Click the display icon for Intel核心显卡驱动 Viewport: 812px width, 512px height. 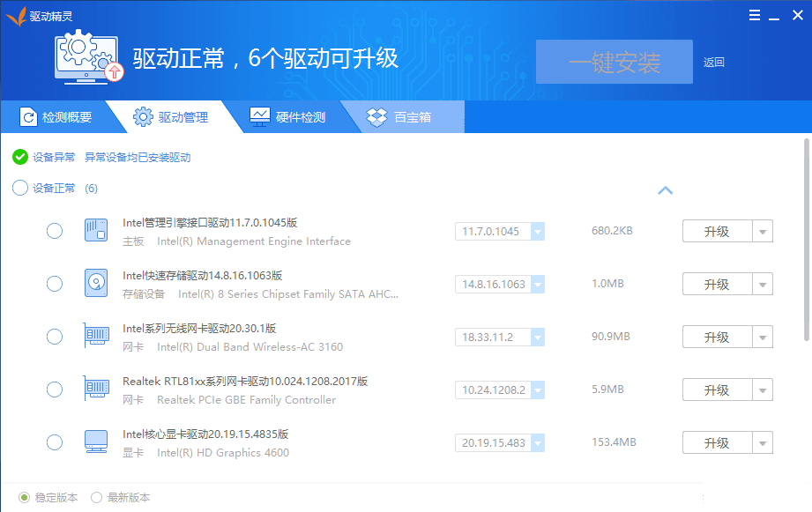96,442
